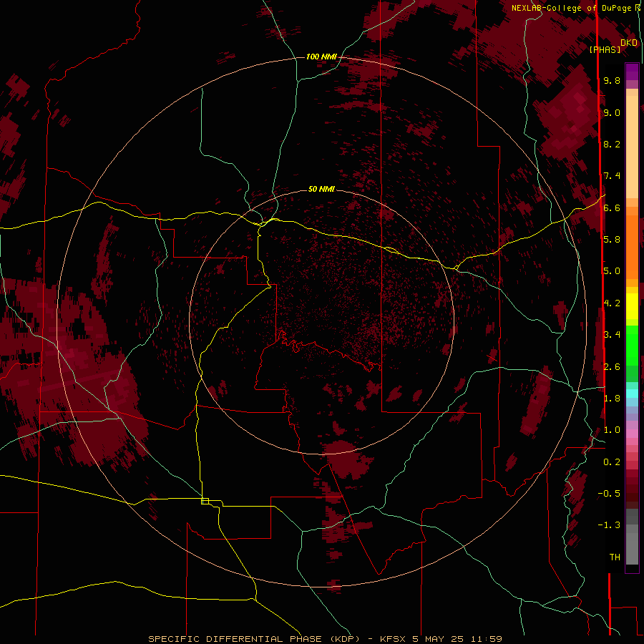
Task: Click the -0.5 scale value
Action: pos(609,493)
